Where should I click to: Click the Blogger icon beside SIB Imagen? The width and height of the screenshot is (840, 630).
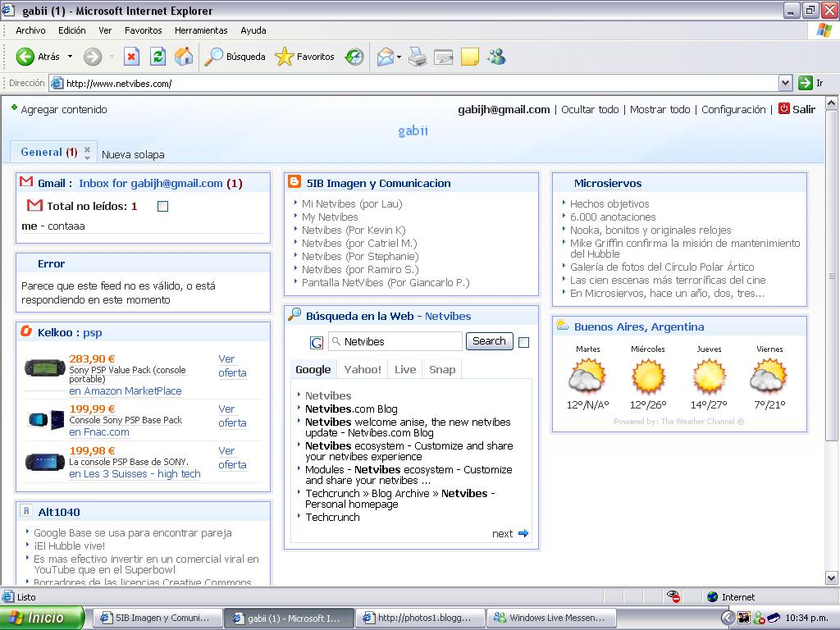[x=294, y=181]
